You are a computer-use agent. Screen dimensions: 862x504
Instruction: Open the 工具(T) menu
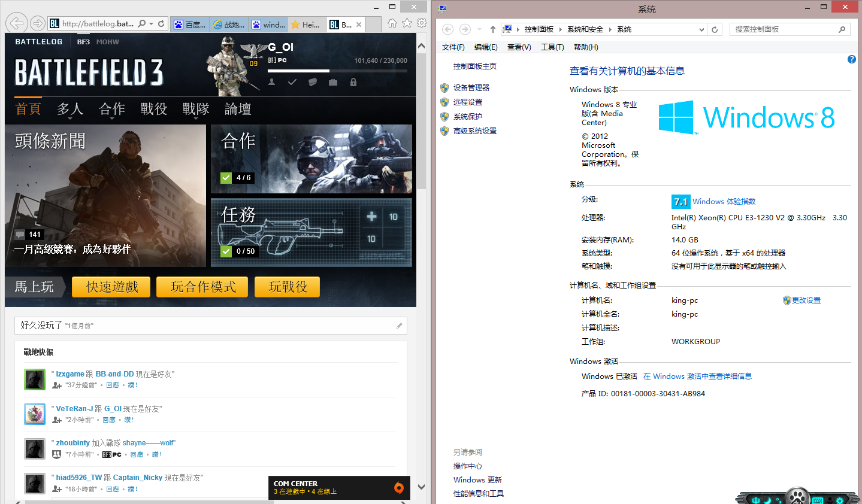(x=552, y=47)
